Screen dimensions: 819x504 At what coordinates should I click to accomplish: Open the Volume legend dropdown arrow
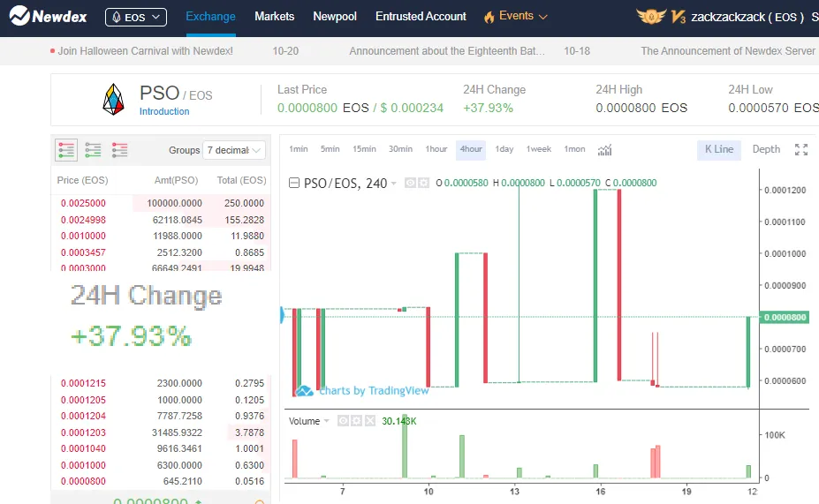pos(326,421)
